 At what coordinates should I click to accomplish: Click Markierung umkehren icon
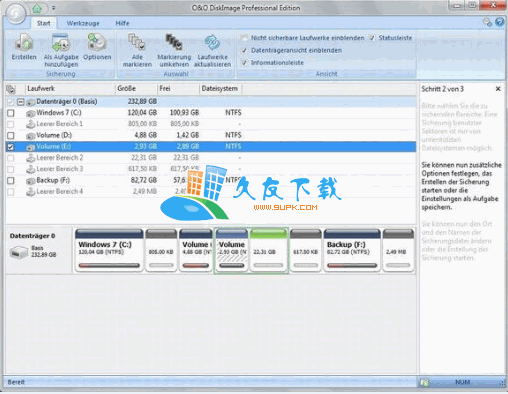[x=174, y=43]
